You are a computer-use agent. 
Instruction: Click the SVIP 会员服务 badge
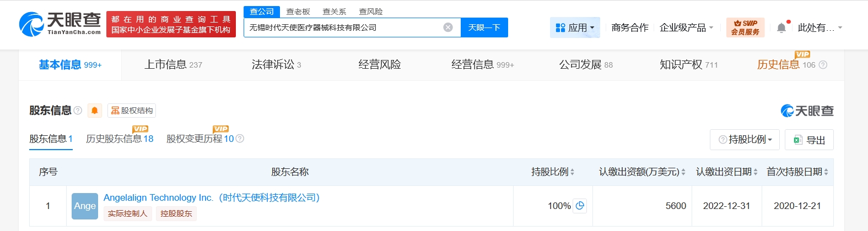(x=745, y=28)
